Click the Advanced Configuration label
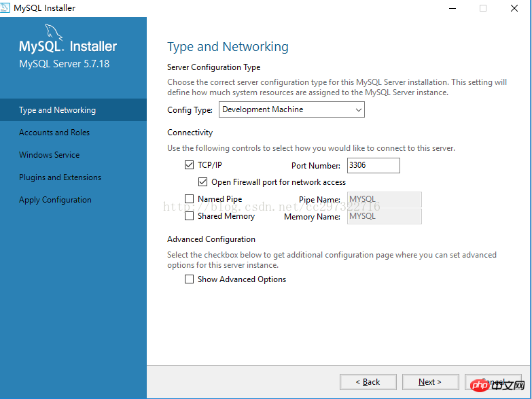 pyautogui.click(x=211, y=239)
